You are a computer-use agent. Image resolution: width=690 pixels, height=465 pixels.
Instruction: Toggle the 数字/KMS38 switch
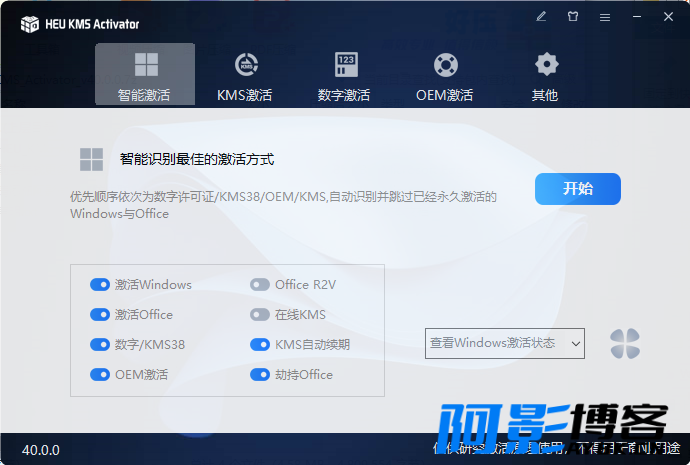coord(100,344)
